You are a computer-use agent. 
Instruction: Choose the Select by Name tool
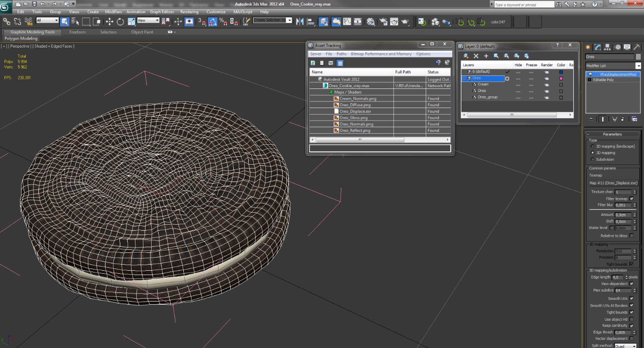pyautogui.click(x=75, y=22)
